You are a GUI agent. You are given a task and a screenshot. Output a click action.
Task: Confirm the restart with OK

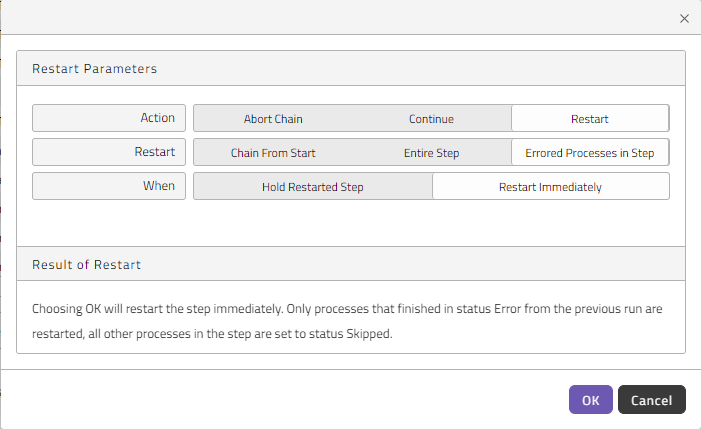[x=591, y=400]
